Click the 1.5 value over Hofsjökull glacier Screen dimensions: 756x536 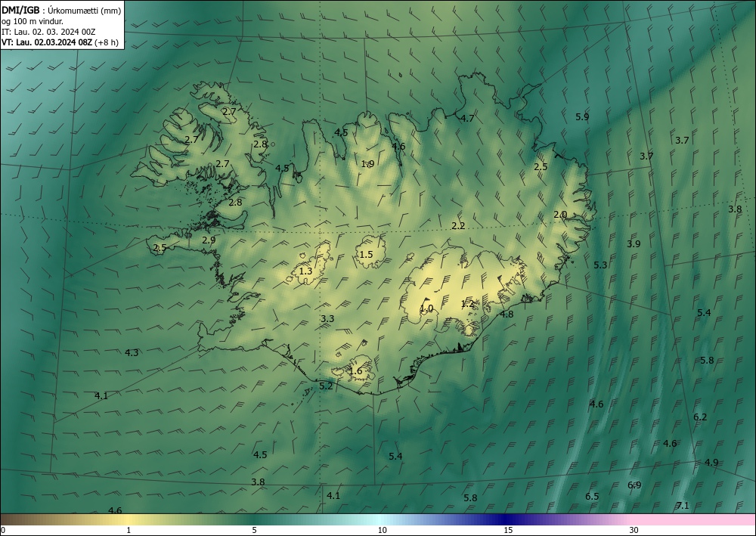pyautogui.click(x=367, y=255)
